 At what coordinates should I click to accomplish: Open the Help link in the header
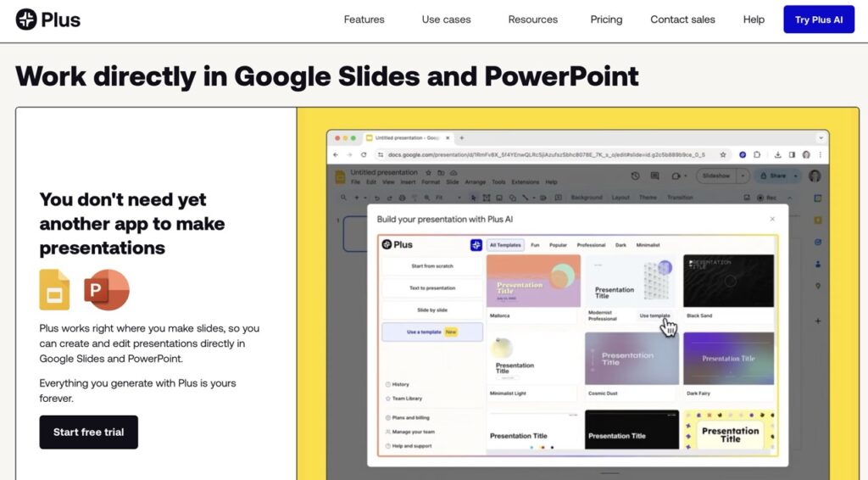coord(754,20)
